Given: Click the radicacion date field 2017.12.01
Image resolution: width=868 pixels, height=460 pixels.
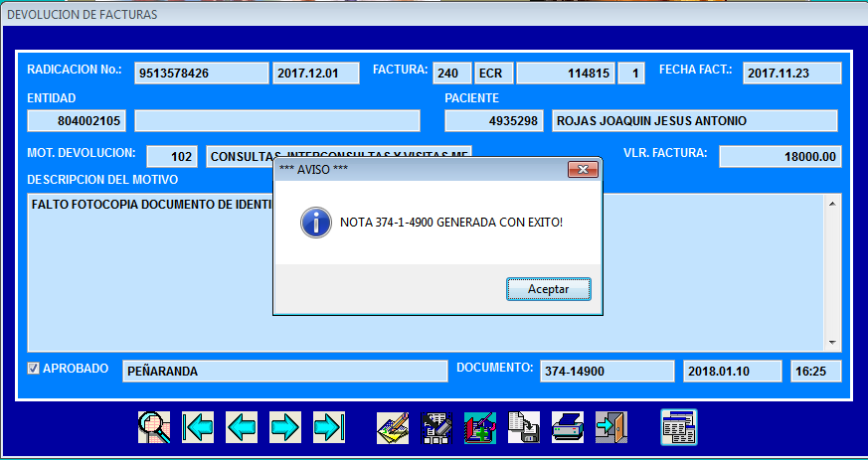Looking at the screenshot, I should pos(316,73).
